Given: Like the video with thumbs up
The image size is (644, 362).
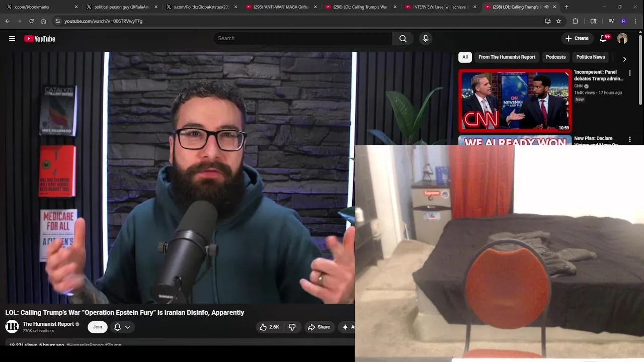Looking at the screenshot, I should (269, 327).
